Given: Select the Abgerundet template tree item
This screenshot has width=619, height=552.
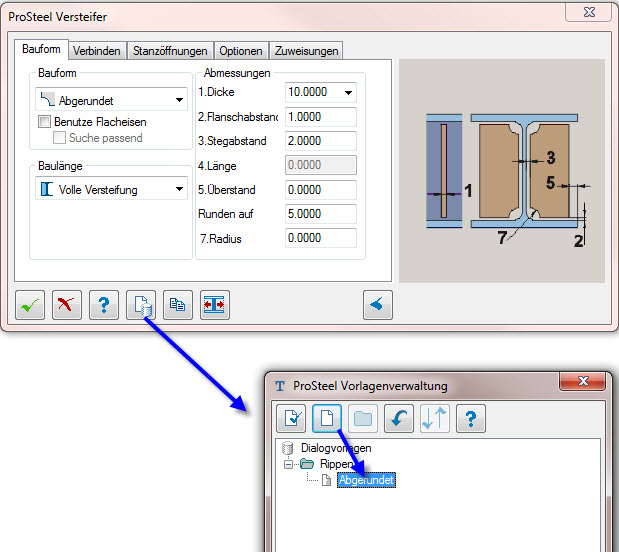Looking at the screenshot, I should click(x=366, y=480).
